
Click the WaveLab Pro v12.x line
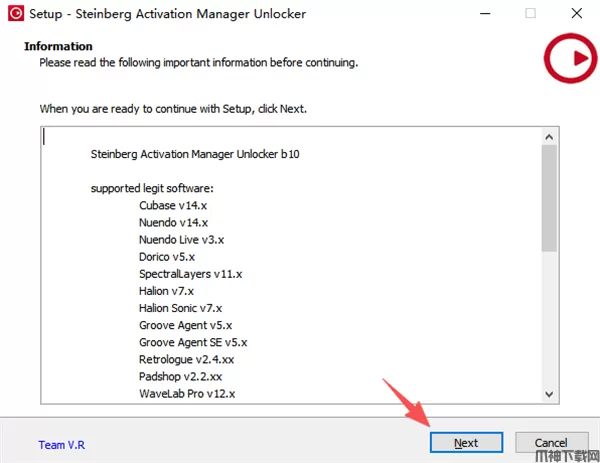[187, 394]
